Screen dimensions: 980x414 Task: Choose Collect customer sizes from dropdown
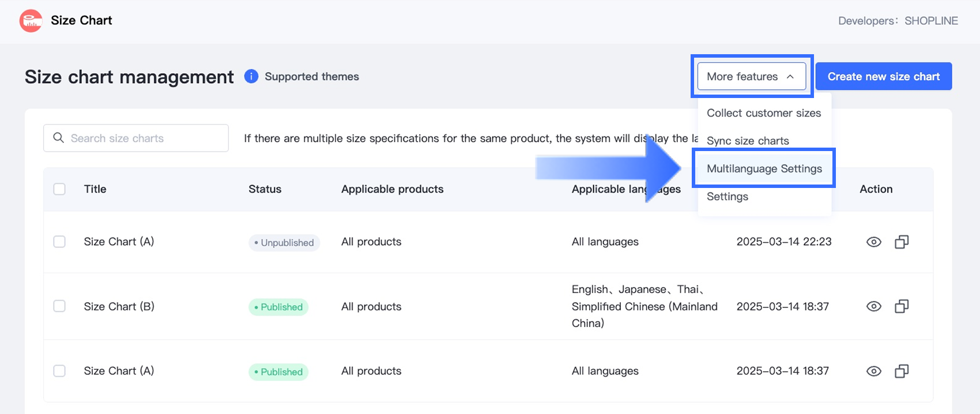[x=764, y=113]
